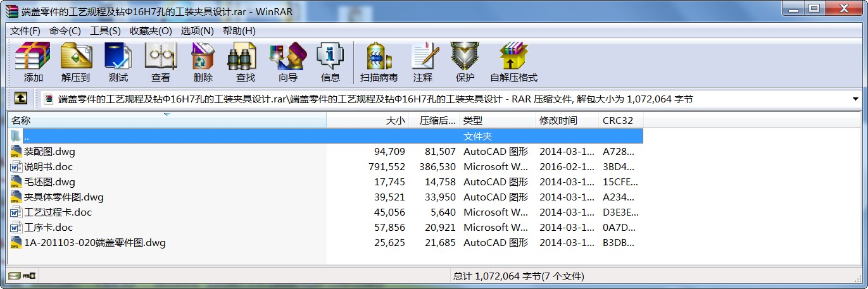Sort by CRC32 column header
Viewport: 868px width, 289px height.
click(621, 120)
